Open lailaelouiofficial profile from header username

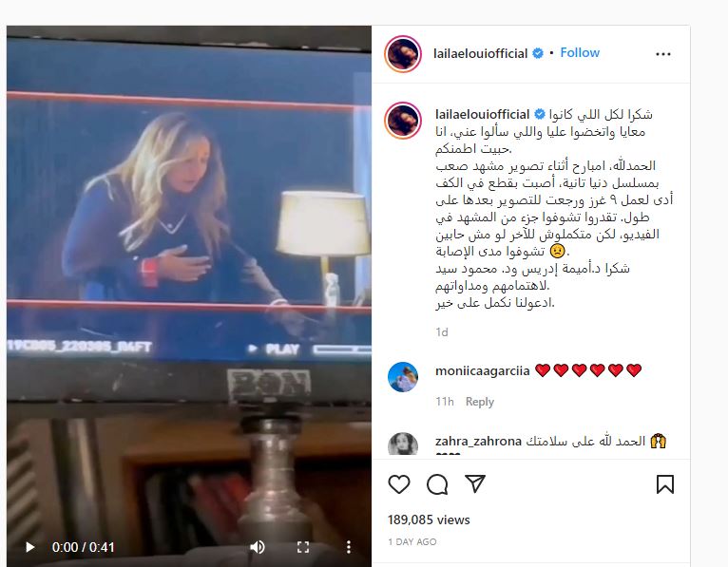[x=480, y=54]
